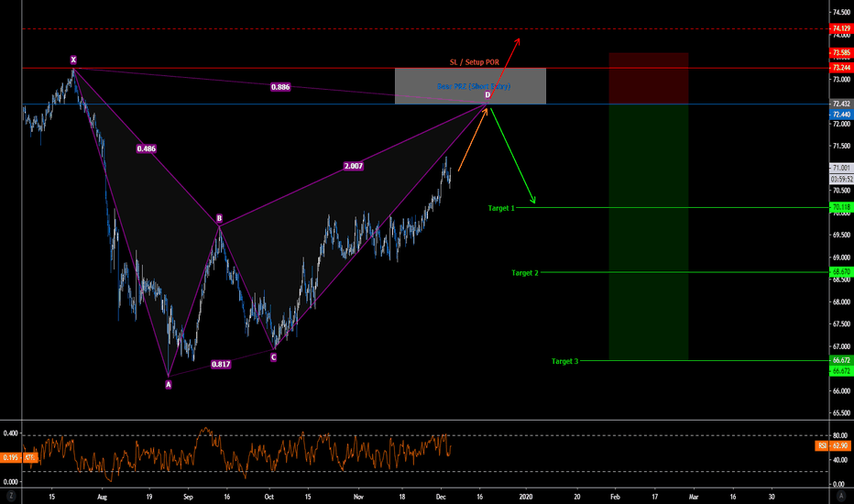Click the B point marker of the pattern
The width and height of the screenshot is (854, 504).
point(219,218)
